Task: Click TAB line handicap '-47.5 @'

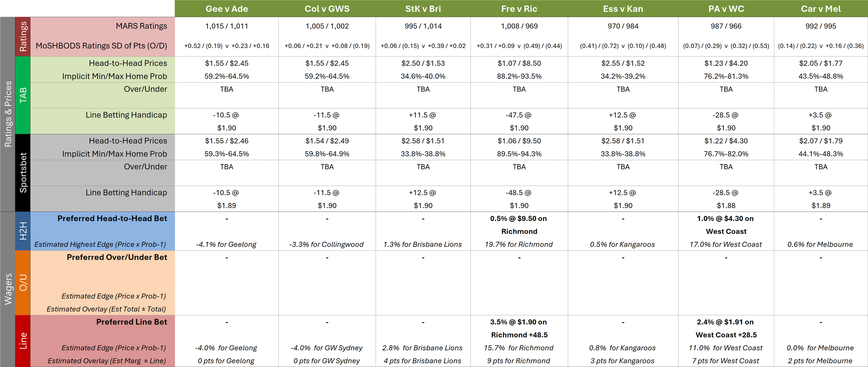Action: (x=518, y=115)
